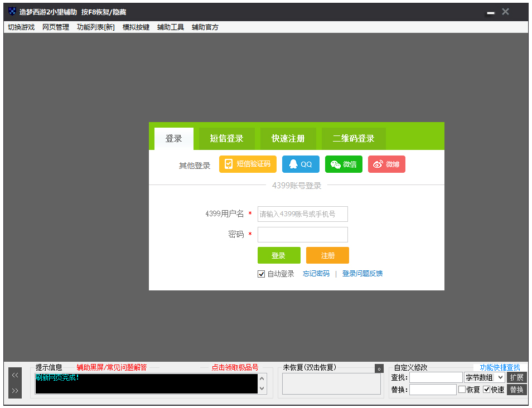
Task: Open the 辅助工具 menu
Action: tap(170, 27)
